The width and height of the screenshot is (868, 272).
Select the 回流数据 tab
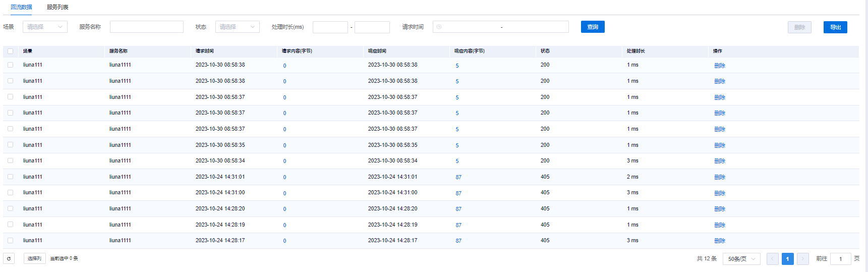pyautogui.click(x=21, y=7)
